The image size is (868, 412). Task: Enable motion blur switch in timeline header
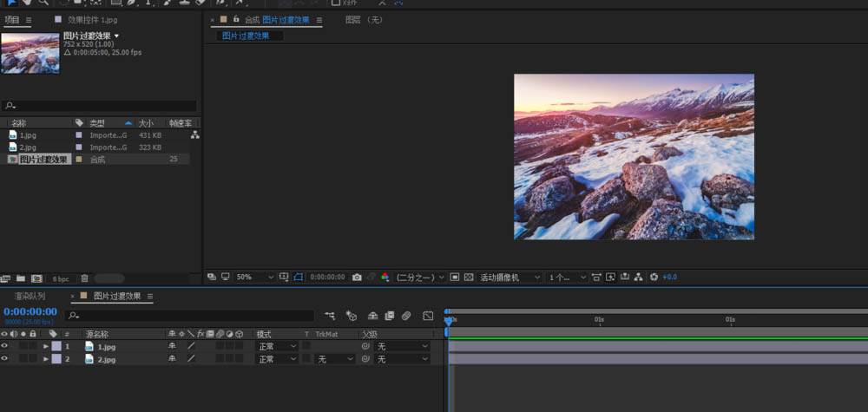pyautogui.click(x=405, y=316)
